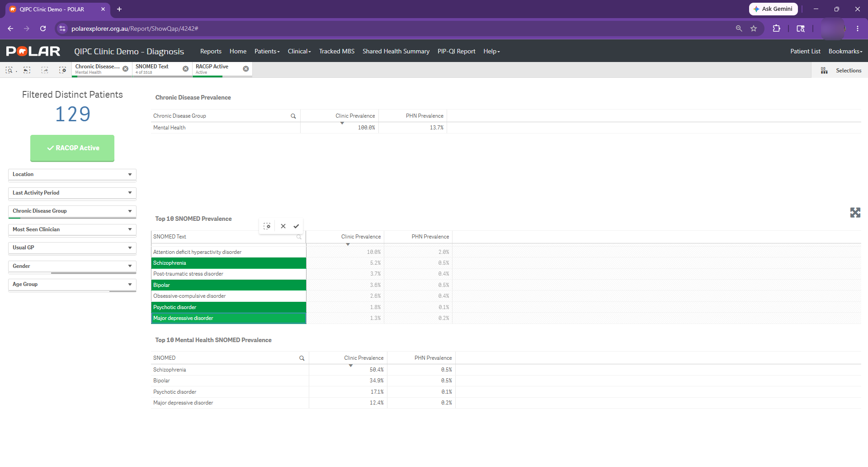Deselect the Schizophrenia row
The width and height of the screenshot is (868, 467).
click(229, 263)
